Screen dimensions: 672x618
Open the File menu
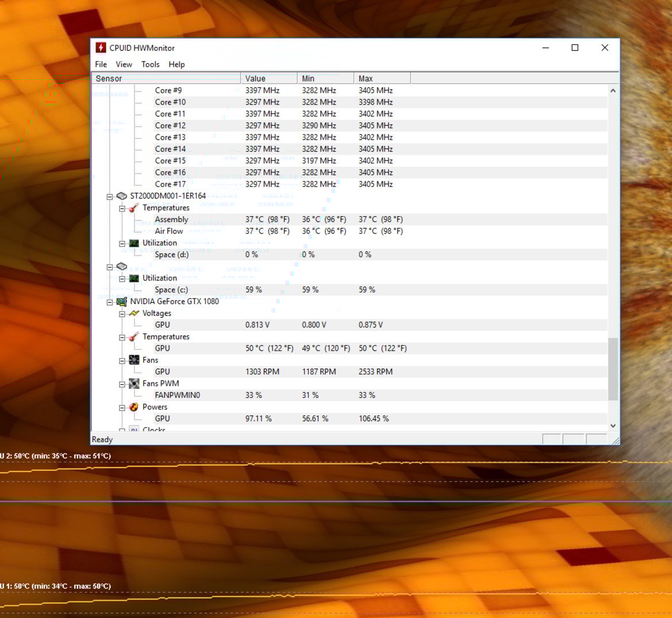(x=101, y=64)
